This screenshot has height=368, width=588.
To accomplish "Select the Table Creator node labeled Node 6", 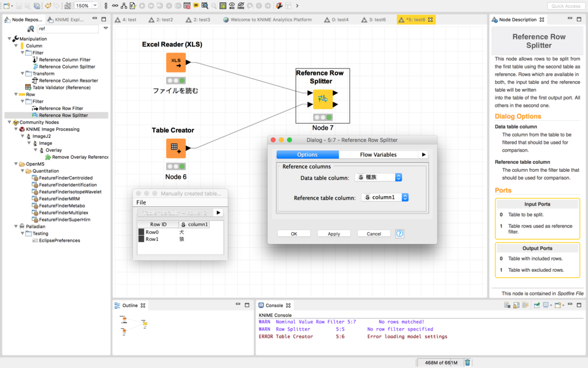I will click(176, 148).
